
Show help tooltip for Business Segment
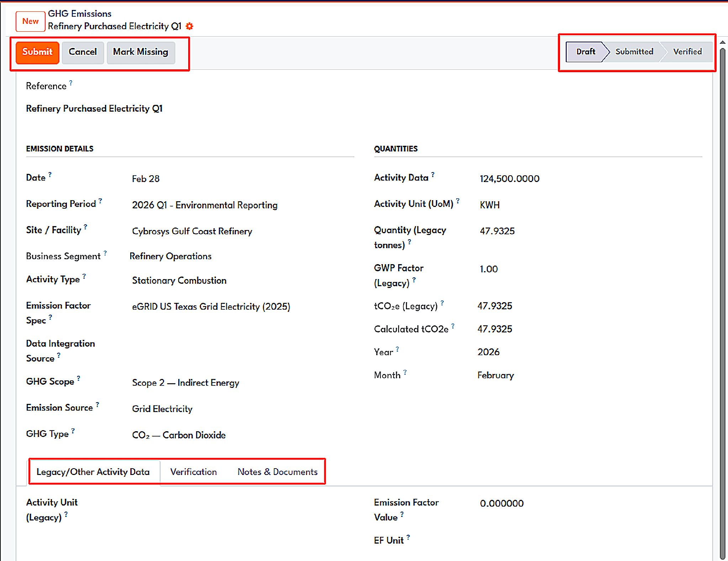(105, 253)
